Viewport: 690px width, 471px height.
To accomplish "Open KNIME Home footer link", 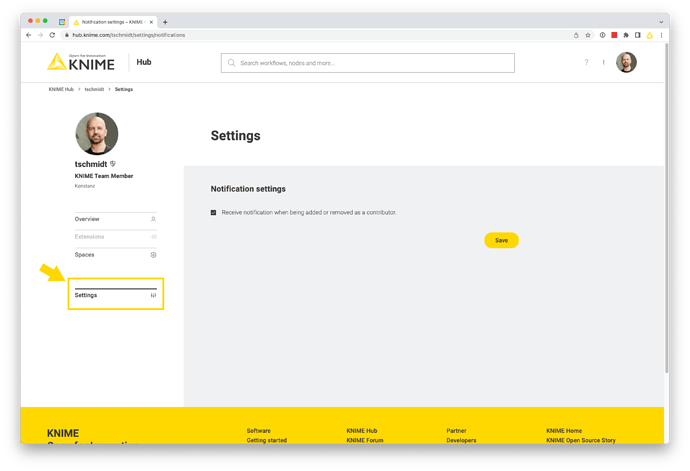I will 564,431.
